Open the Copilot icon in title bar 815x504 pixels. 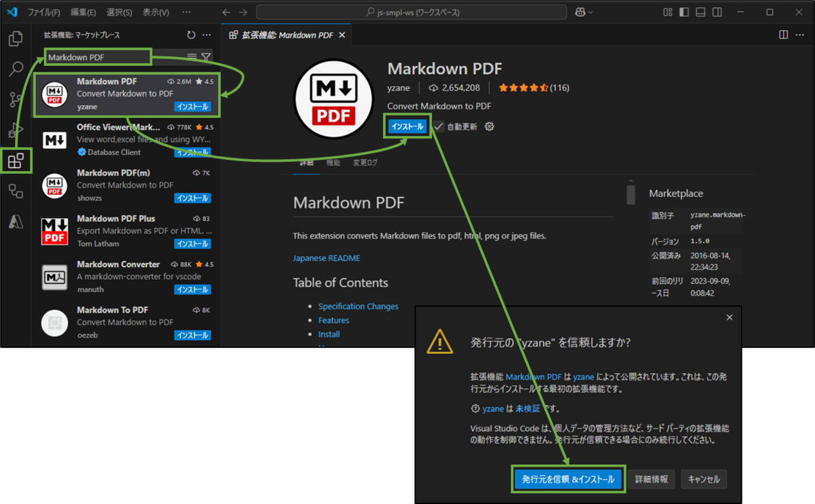coord(581,12)
